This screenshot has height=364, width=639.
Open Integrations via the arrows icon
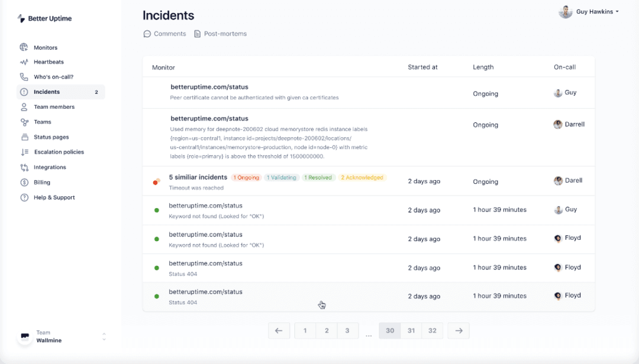(x=23, y=167)
